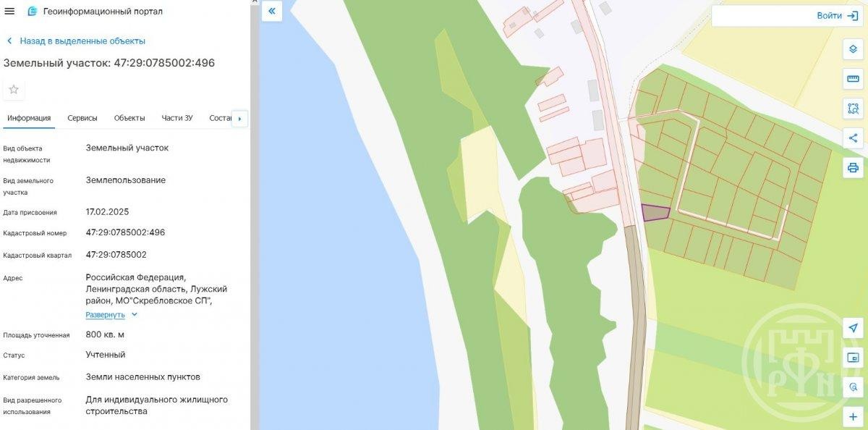The height and width of the screenshot is (430, 868).
Task: Print the map using printer icon
Action: pos(853,168)
